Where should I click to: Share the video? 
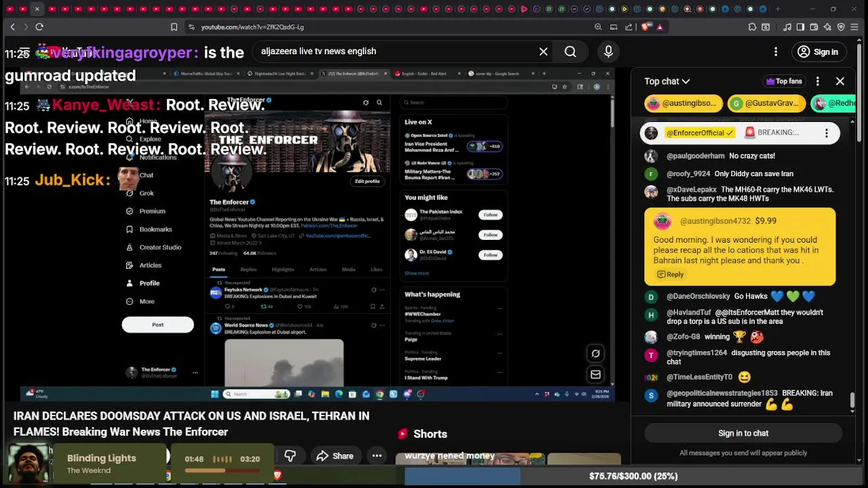coord(335,456)
